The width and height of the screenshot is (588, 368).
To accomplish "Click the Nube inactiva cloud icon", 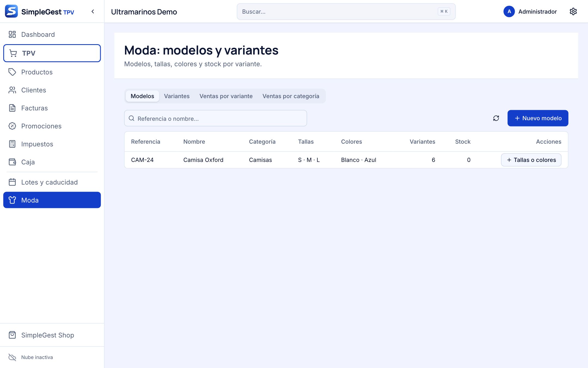I will (x=12, y=357).
